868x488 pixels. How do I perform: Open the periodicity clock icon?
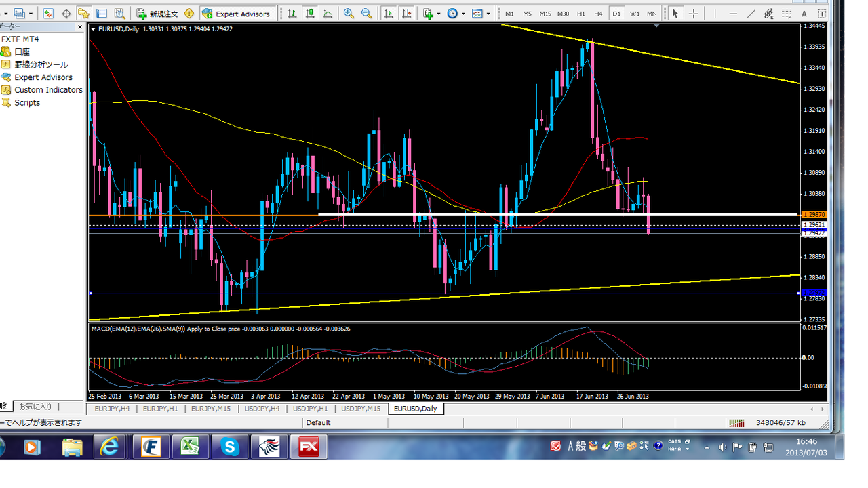pos(452,14)
